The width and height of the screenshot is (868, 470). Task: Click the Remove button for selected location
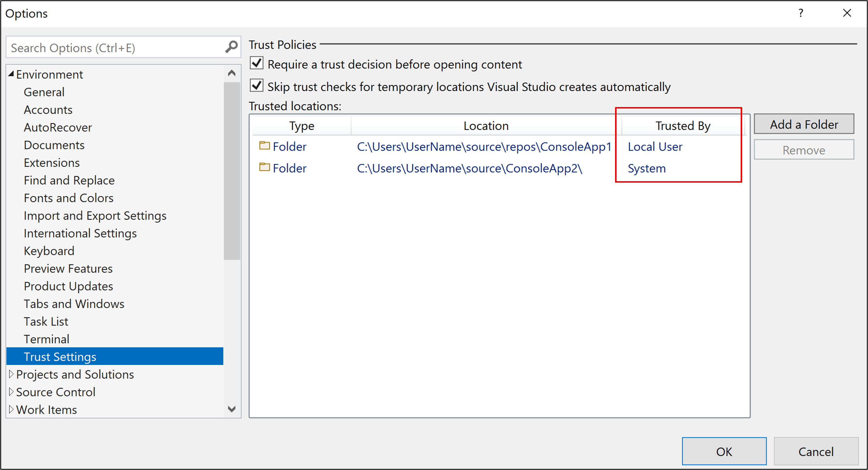[804, 149]
